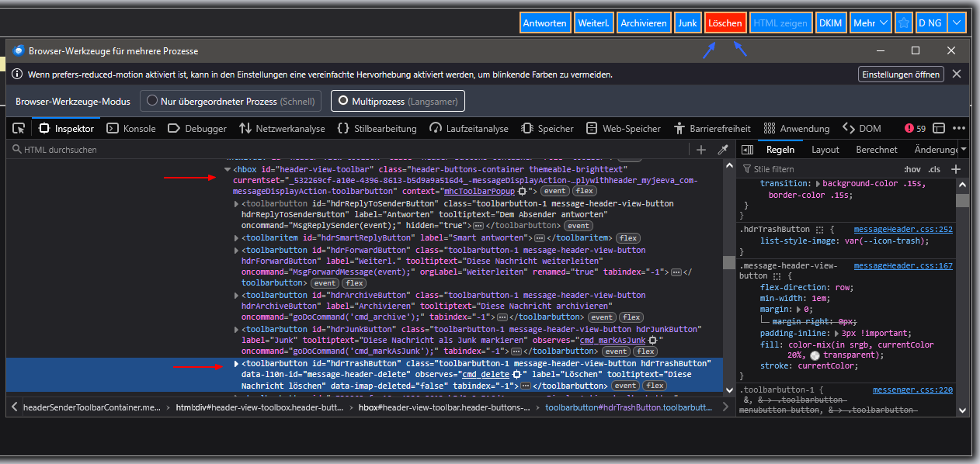Toggle the :hov pseudo-class panel

[x=912, y=169]
